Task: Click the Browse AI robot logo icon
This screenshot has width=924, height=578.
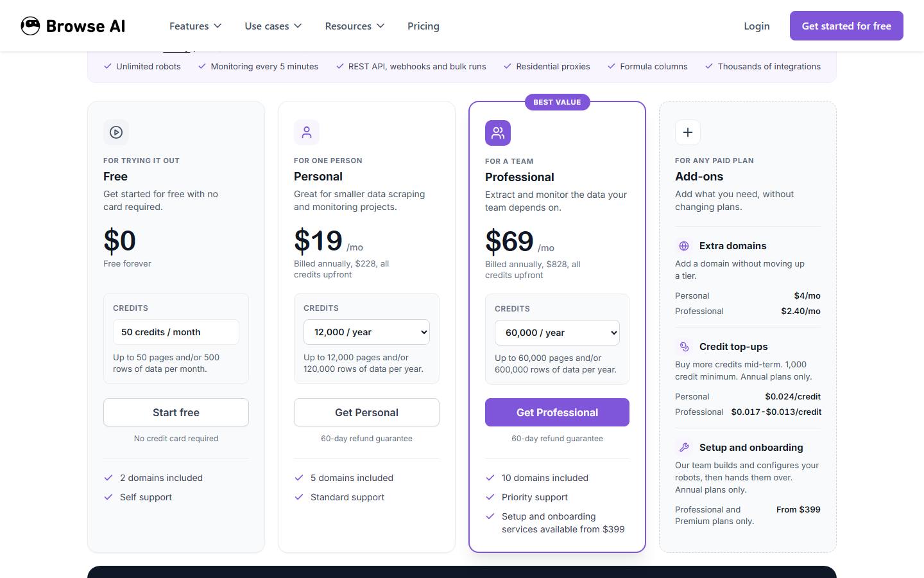Action: (30, 26)
